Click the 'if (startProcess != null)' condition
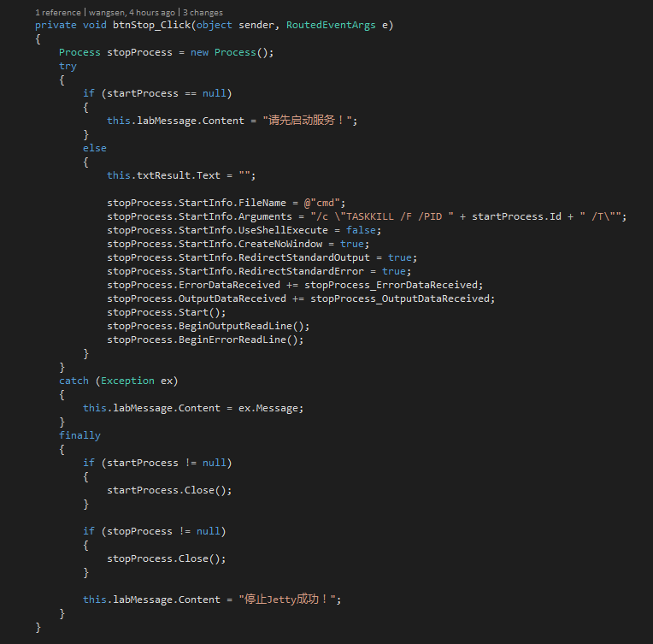This screenshot has width=653, height=644. (157, 463)
